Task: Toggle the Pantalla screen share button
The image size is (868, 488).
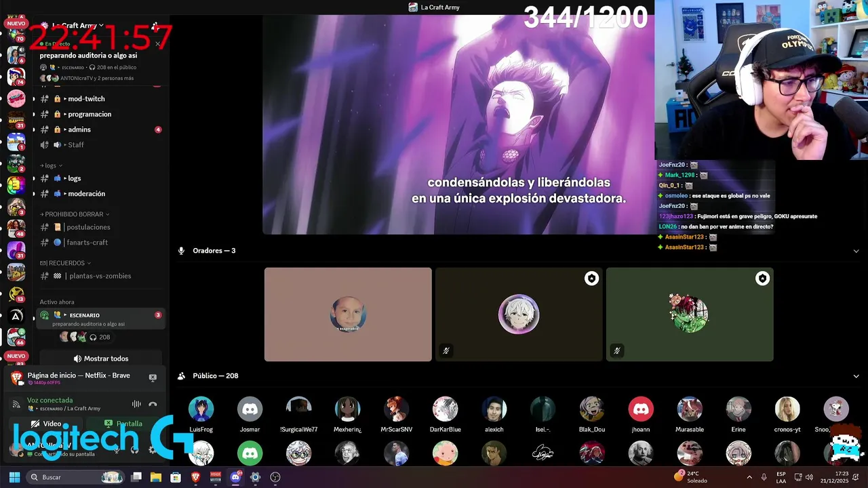Action: pos(123,424)
